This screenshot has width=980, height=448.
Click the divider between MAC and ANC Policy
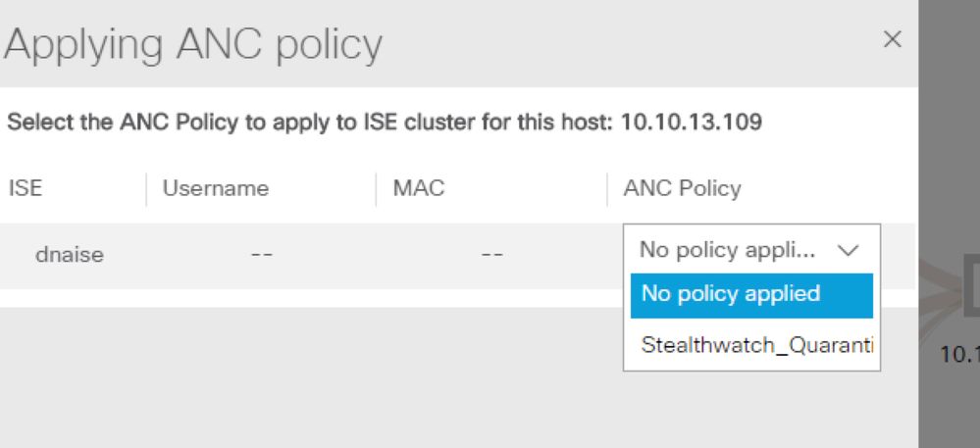point(607,189)
